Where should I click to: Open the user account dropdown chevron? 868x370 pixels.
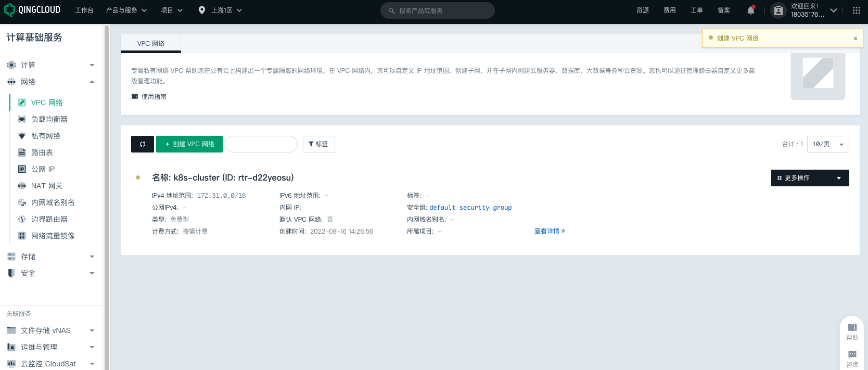[x=834, y=10]
